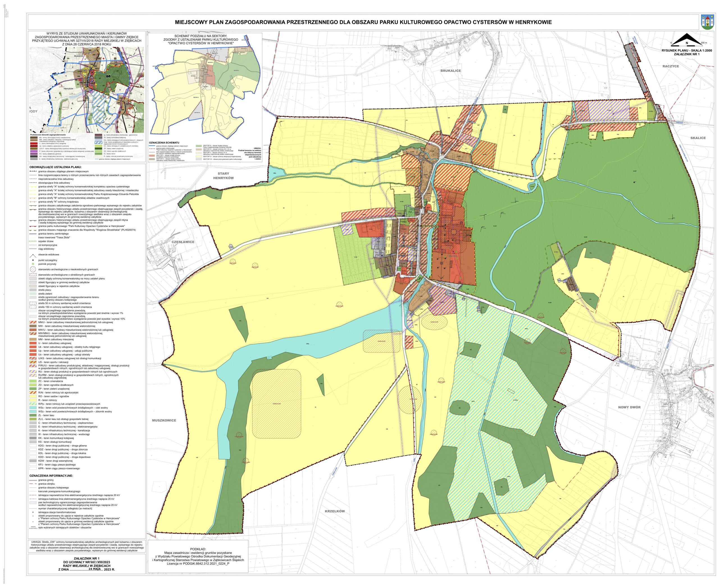Click the 'otwarcie widokowe' legend symbol
The image size is (719, 588).
33,256
